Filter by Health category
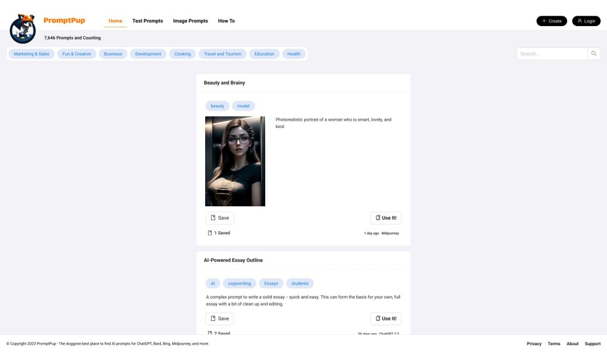This screenshot has height=364, width=607. click(294, 54)
